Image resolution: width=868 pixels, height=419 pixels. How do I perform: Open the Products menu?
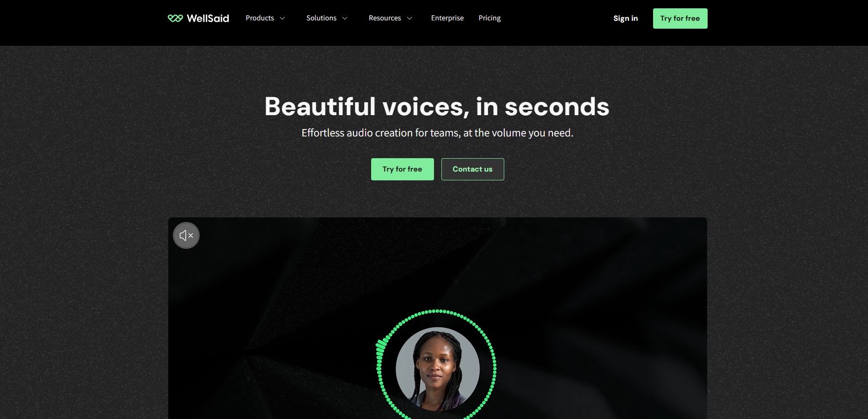260,18
